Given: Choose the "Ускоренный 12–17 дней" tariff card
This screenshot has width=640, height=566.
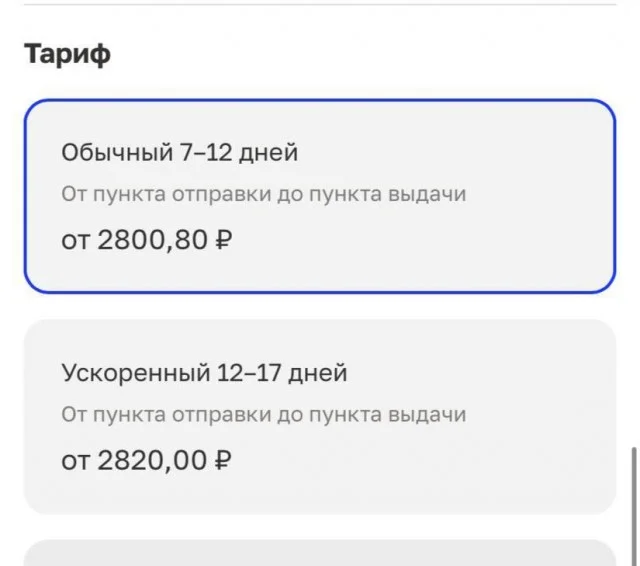Looking at the screenshot, I should click(319, 416).
